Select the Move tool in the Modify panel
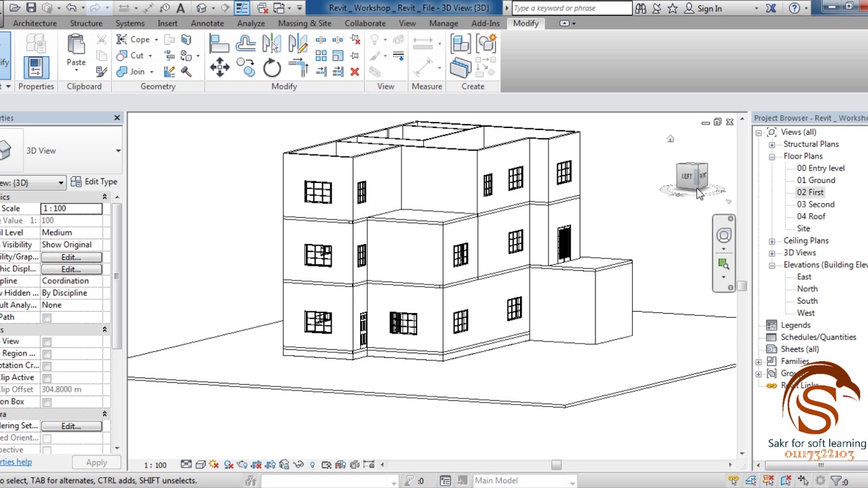The width and height of the screenshot is (868, 488). click(219, 66)
